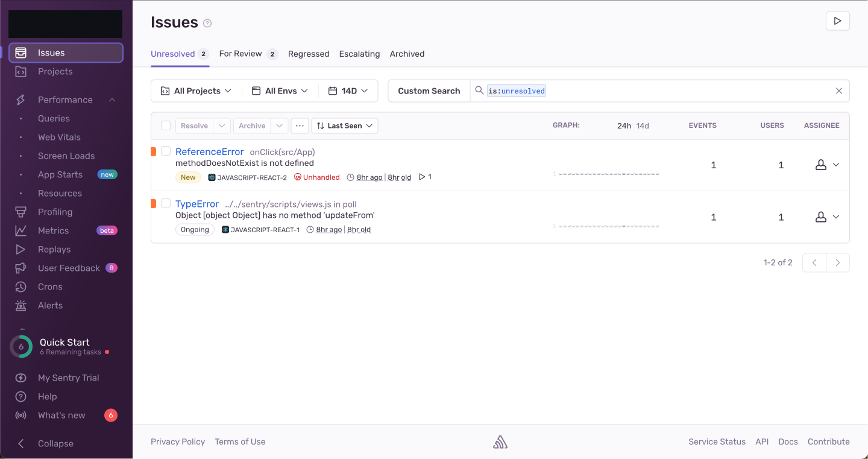Open the Service Status link
This screenshot has width=868, height=459.
point(717,442)
